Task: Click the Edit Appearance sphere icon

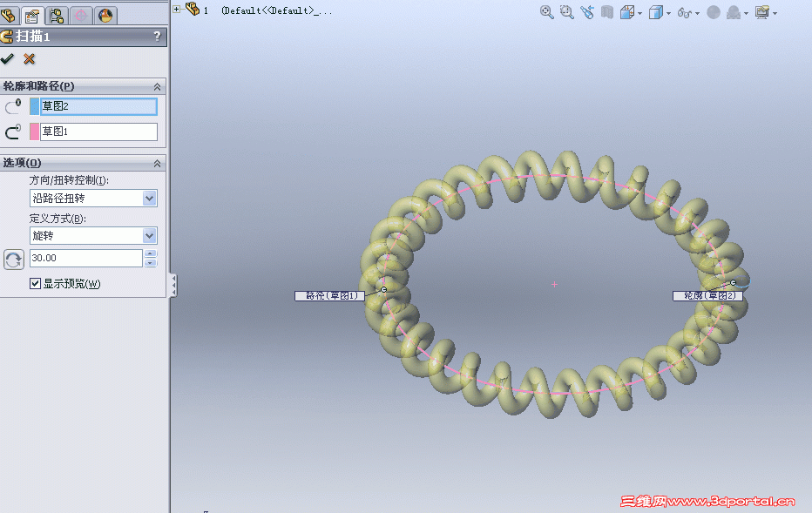Action: tap(714, 12)
